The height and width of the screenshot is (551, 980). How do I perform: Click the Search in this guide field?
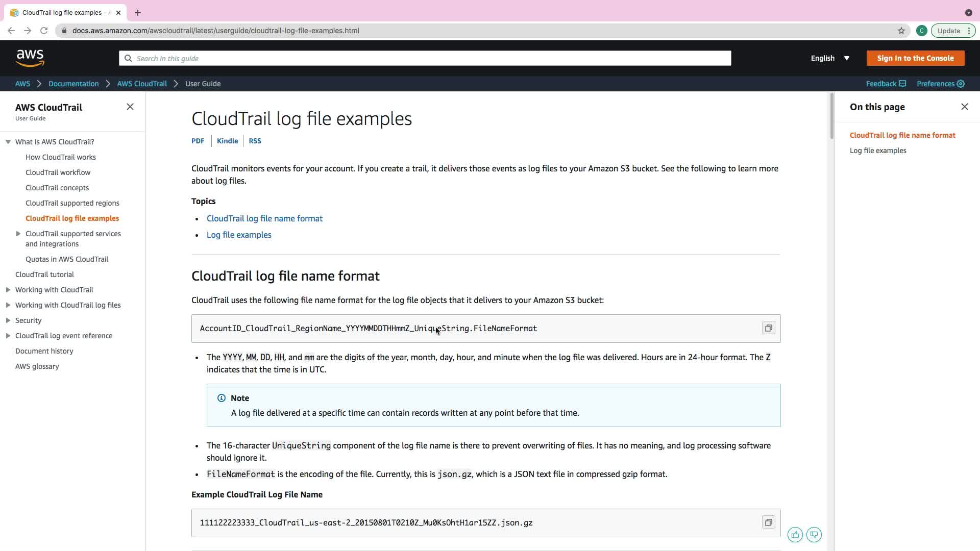click(x=425, y=58)
